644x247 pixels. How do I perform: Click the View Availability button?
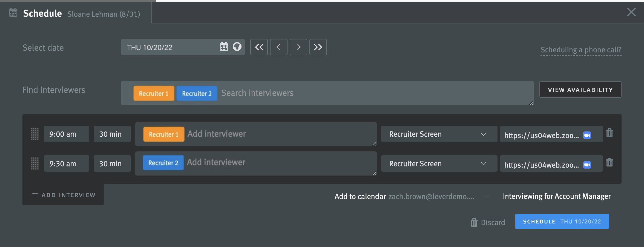(x=580, y=90)
